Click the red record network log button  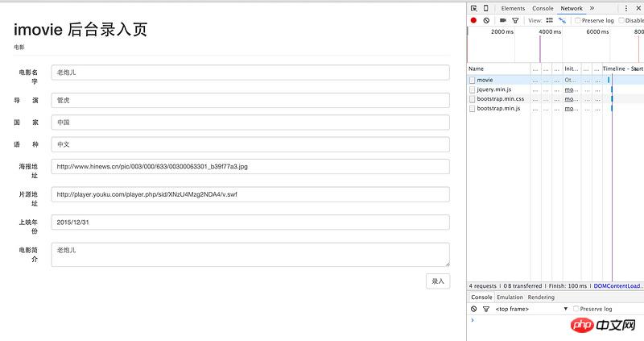(x=473, y=20)
